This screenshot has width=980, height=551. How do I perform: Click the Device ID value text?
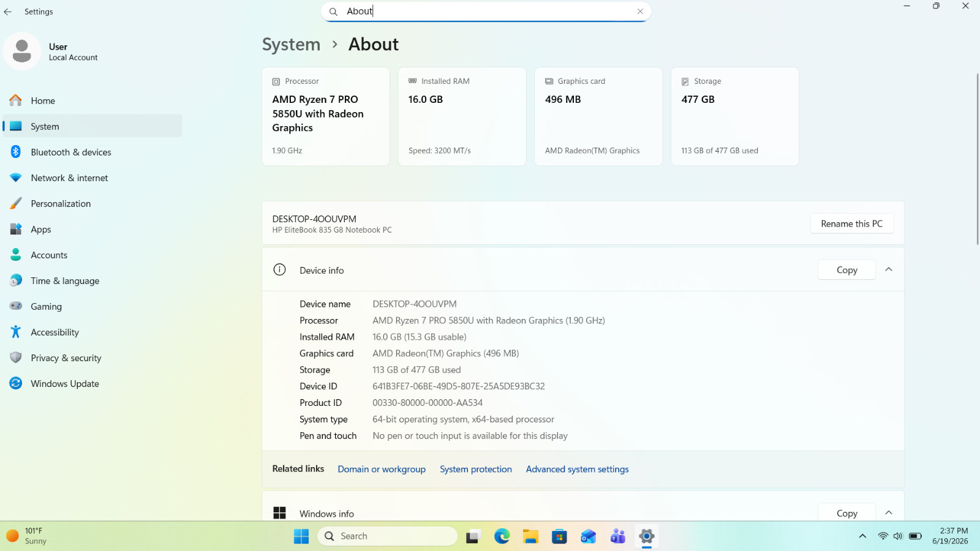[x=459, y=386]
